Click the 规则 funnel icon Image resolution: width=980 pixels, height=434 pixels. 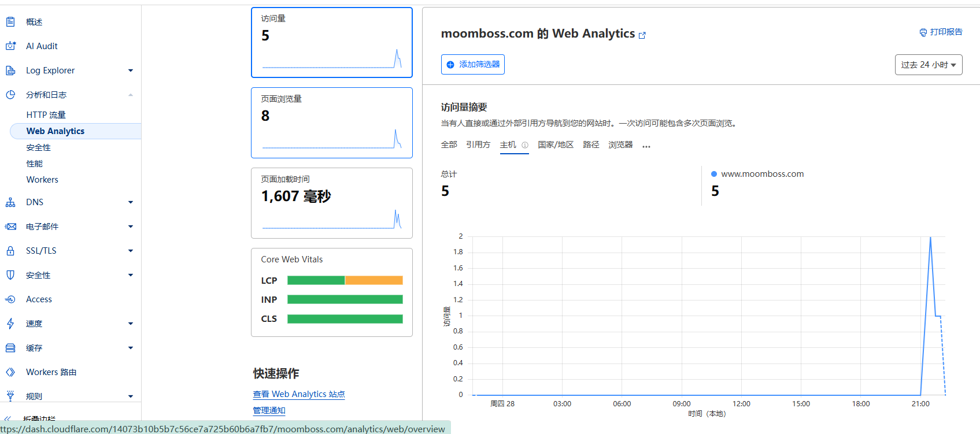[x=10, y=396]
